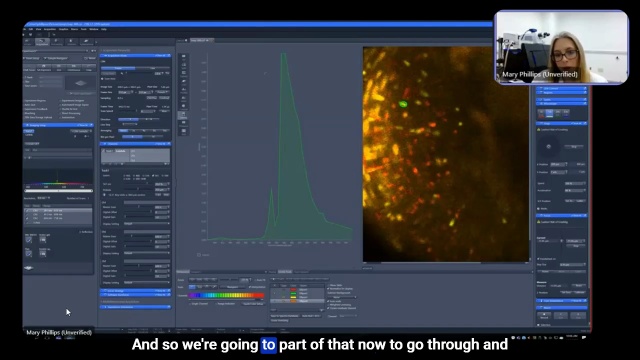Toggle the Interpolation checkbox
The height and width of the screenshot is (360, 640).
coord(257,287)
